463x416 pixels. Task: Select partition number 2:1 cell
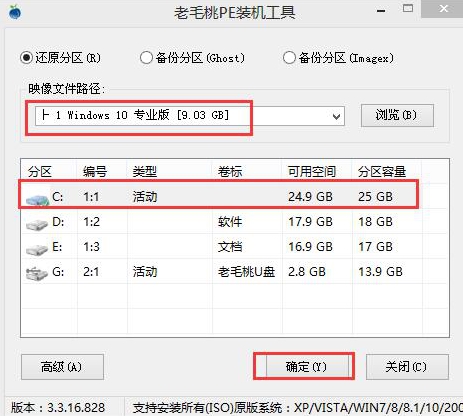click(x=91, y=272)
